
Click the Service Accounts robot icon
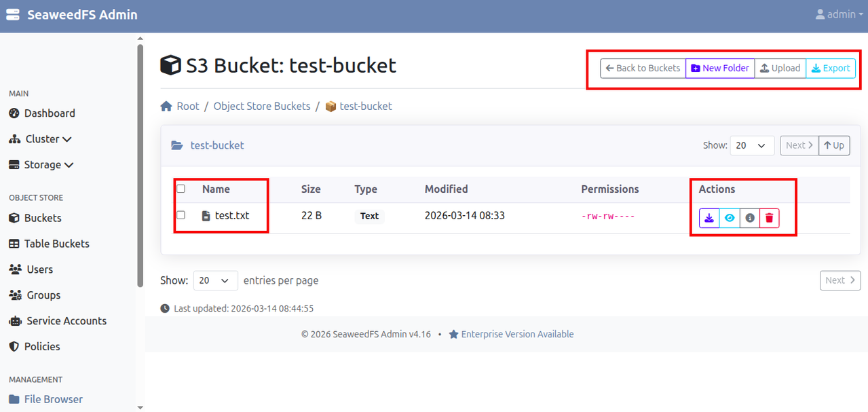coord(15,321)
